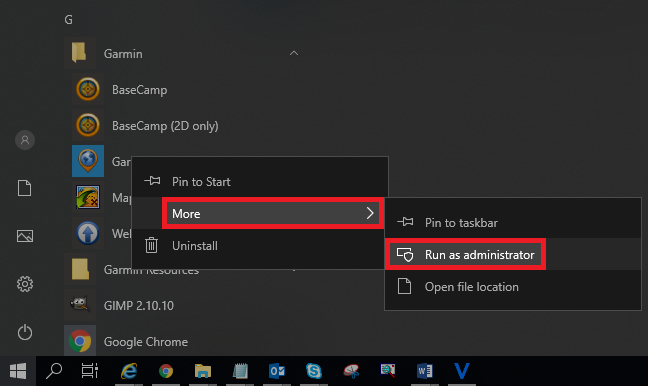Open Task View on the taskbar
648x386 pixels.
pyautogui.click(x=90, y=371)
